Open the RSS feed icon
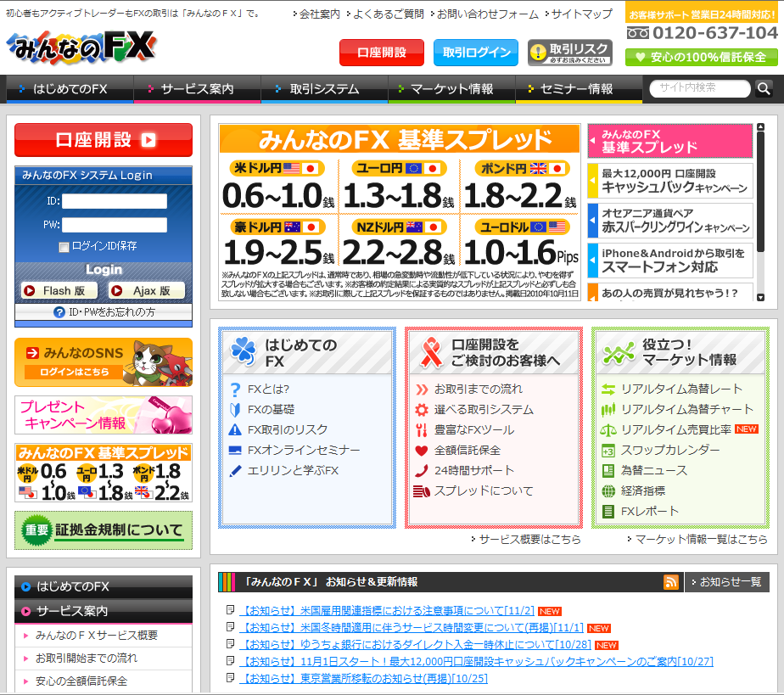 (670, 581)
